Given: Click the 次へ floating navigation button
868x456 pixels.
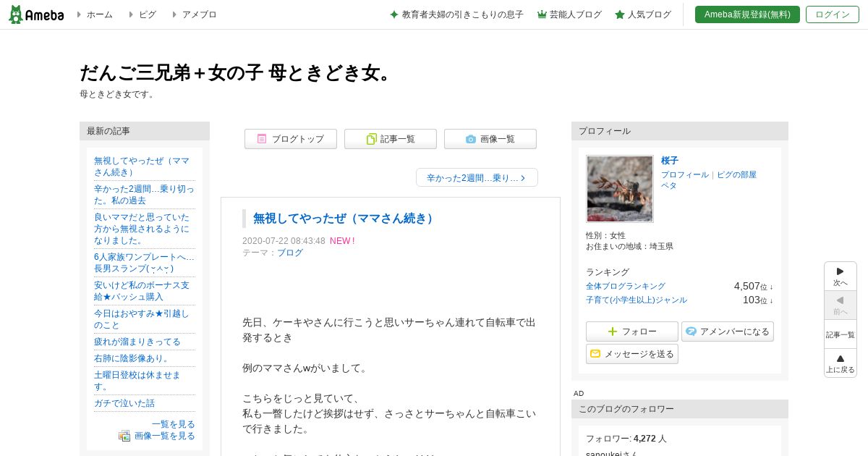Looking at the screenshot, I should pyautogui.click(x=841, y=276).
